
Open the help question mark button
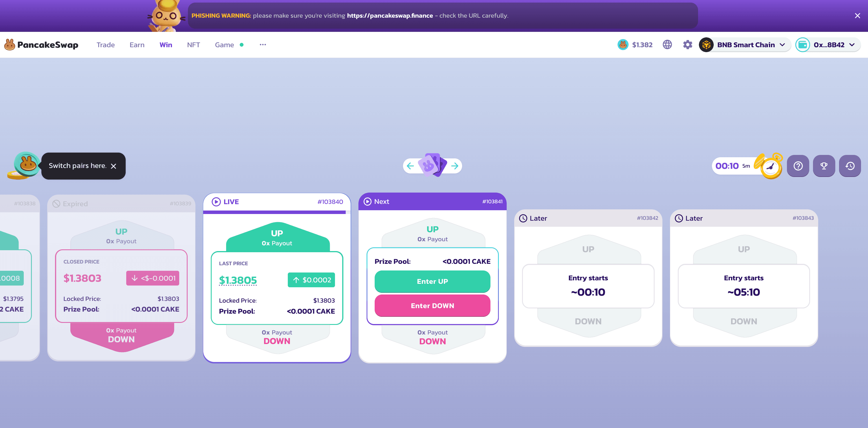[798, 166]
